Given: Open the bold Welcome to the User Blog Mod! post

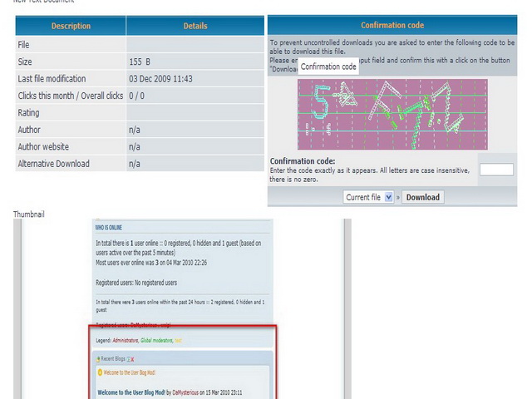Looking at the screenshot, I should (x=133, y=391).
